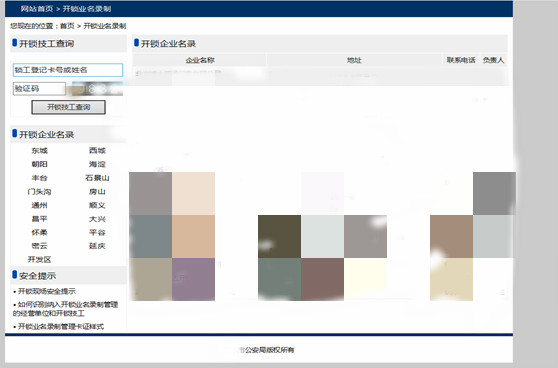Click the 企业名称 column header
The height and width of the screenshot is (368, 558).
(200, 60)
